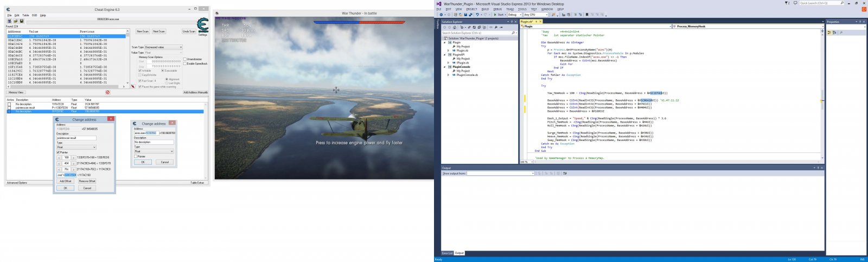Open the DEBUG menu in Visual Studio
Image resolution: width=868 pixels, height=262 pixels.
click(x=497, y=9)
